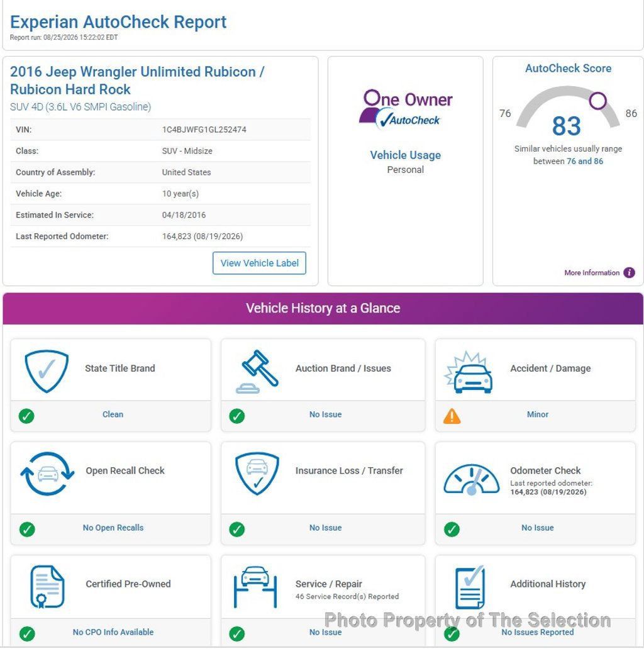The height and width of the screenshot is (649, 644).
Task: Select the Insurance Loss / Transfer shield icon
Action: 257,474
